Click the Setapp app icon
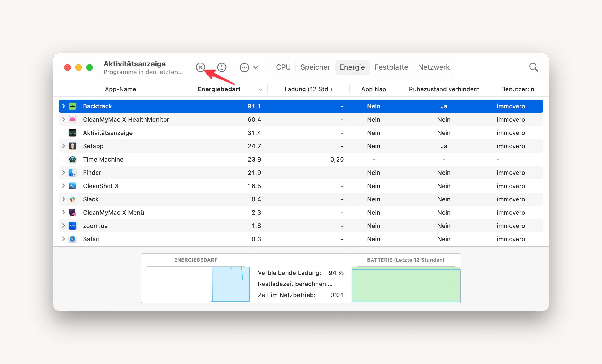 [72, 146]
